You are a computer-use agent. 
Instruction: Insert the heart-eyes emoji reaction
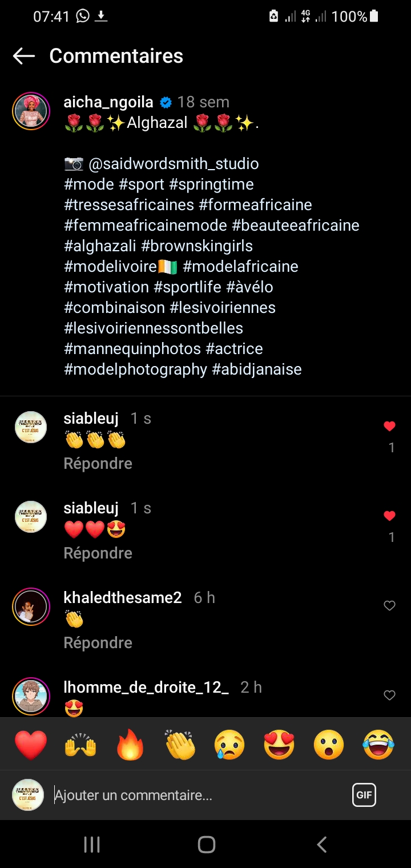tap(279, 745)
